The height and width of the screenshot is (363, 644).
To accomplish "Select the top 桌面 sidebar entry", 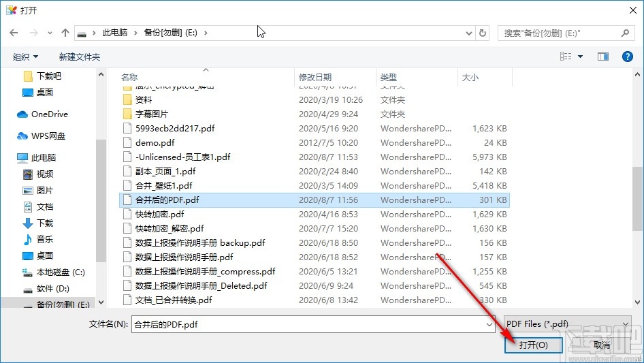I will point(38,93).
